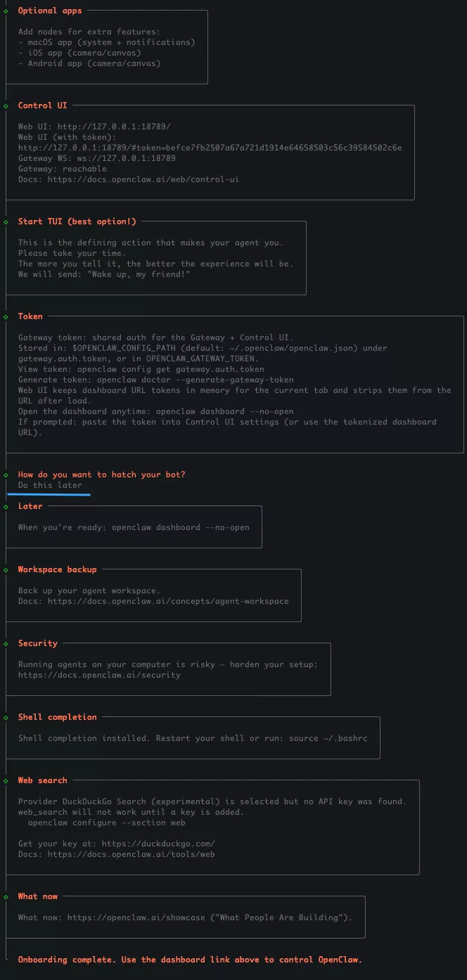Click the diamond marker beside "Control UI"
The width and height of the screenshot is (467, 980).
6,105
